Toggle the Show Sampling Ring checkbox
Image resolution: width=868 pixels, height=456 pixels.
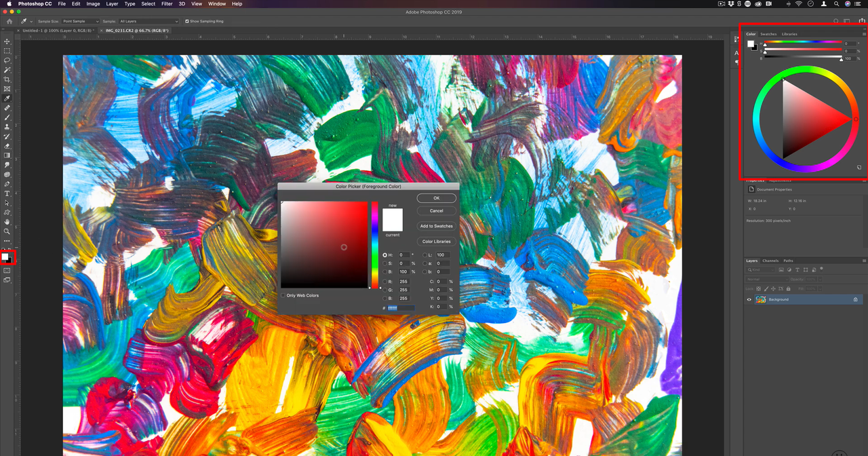(x=187, y=21)
